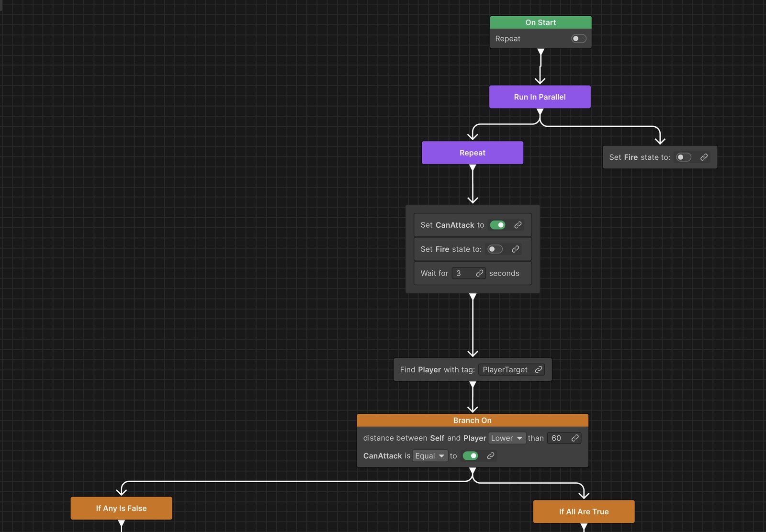
Task: Toggle the Set CanAttack to switch
Action: pyautogui.click(x=497, y=225)
